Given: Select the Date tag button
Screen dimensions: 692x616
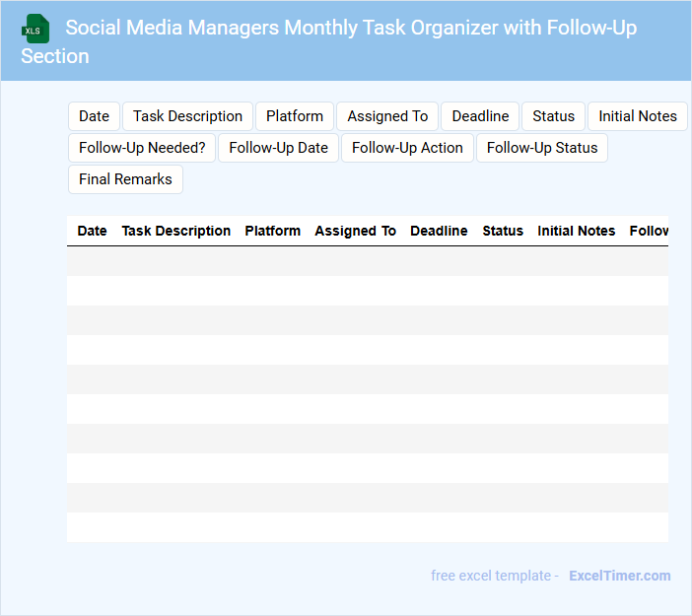Looking at the screenshot, I should tap(94, 116).
